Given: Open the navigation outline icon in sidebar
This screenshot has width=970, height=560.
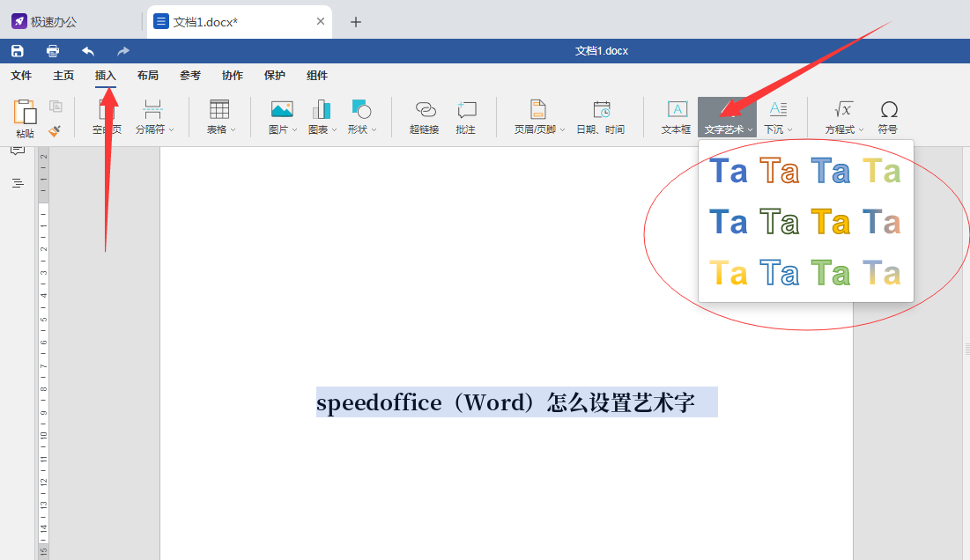Looking at the screenshot, I should 18,183.
